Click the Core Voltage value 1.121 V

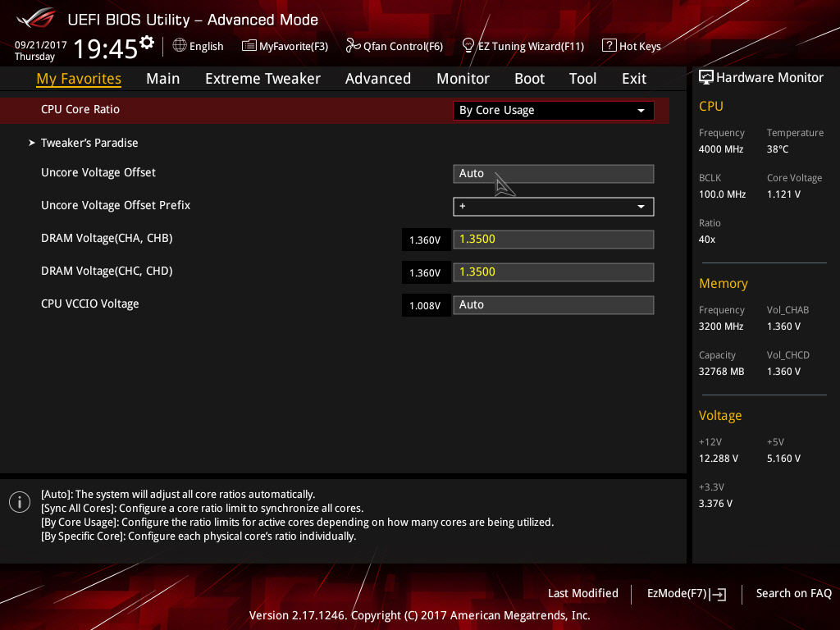tap(783, 194)
